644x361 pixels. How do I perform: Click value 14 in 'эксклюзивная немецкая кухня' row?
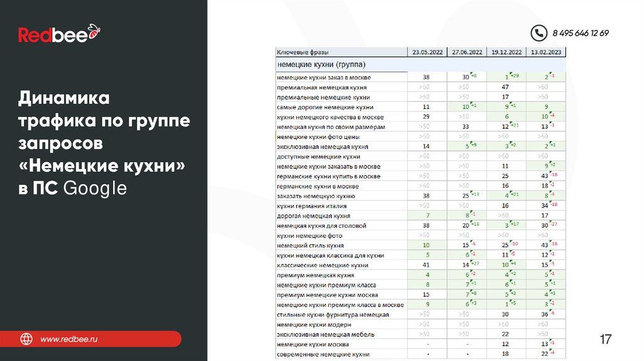pyautogui.click(x=426, y=146)
